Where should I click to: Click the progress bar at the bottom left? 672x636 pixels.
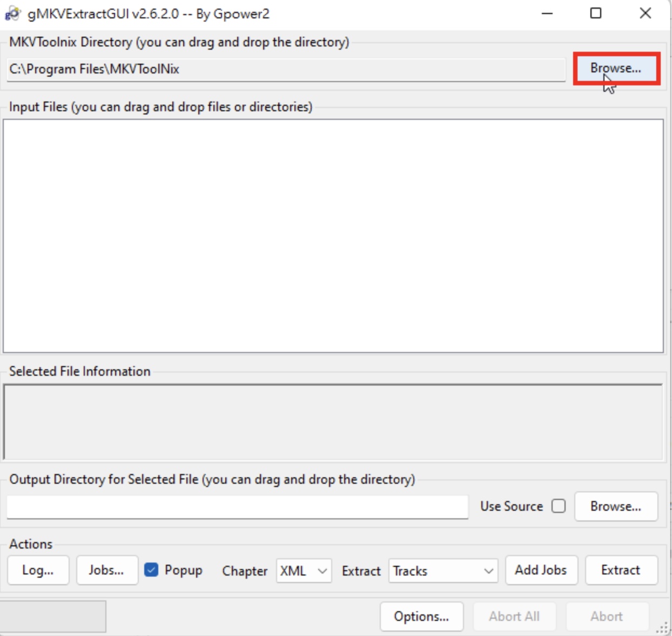pyautogui.click(x=53, y=616)
